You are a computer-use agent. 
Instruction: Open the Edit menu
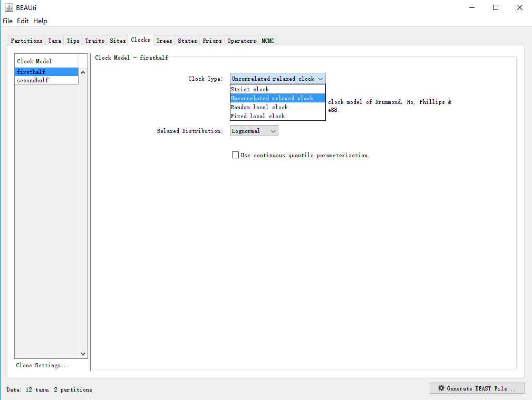23,21
